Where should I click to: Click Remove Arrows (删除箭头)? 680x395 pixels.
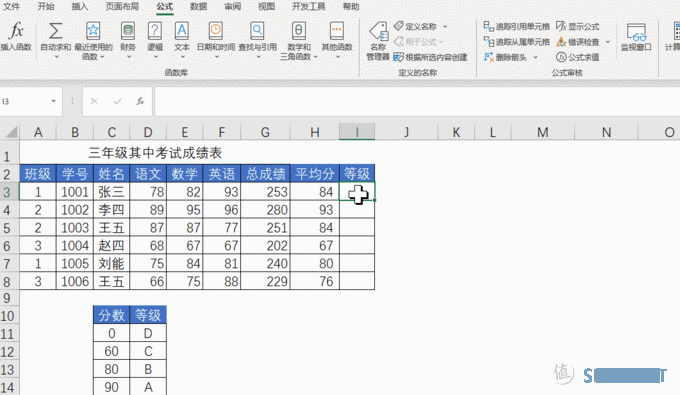(x=505, y=57)
